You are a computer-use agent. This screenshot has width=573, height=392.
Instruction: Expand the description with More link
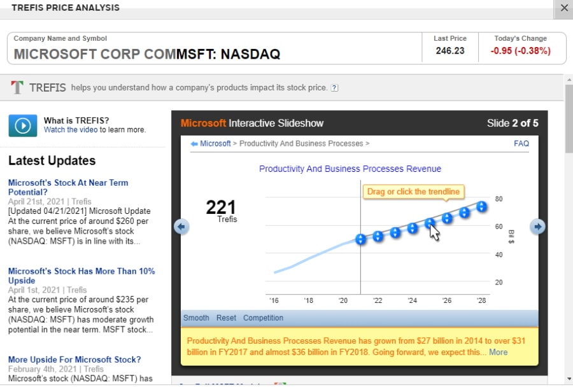498,352
